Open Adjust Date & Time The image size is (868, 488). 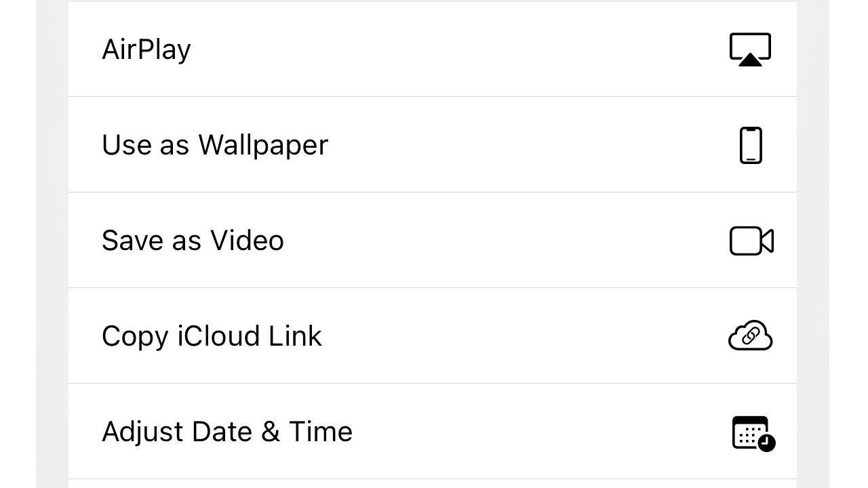433,431
